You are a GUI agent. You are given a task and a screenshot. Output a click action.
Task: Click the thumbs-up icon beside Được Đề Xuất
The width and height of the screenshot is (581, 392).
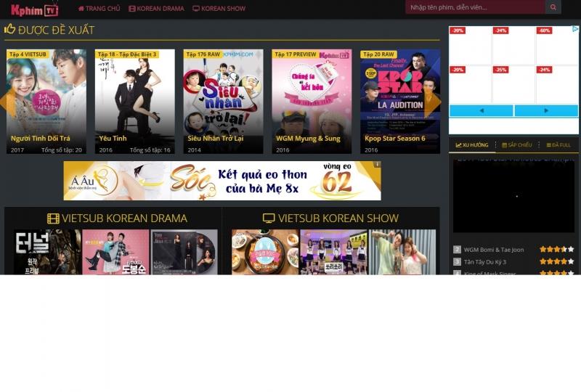pyautogui.click(x=10, y=30)
